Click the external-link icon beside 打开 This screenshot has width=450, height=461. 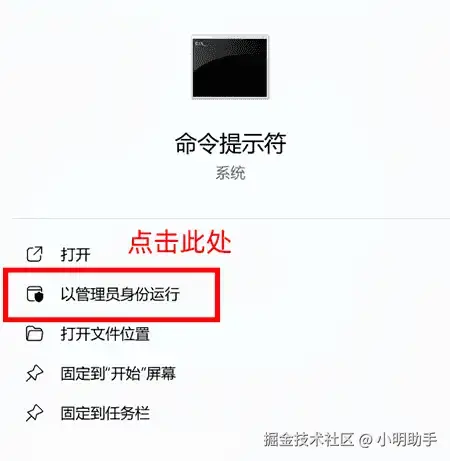coord(35,254)
